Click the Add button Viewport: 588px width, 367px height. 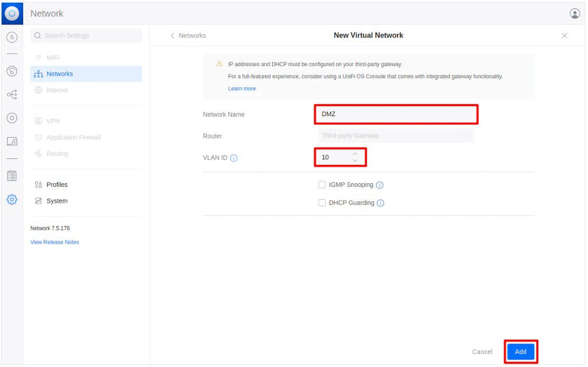point(520,352)
